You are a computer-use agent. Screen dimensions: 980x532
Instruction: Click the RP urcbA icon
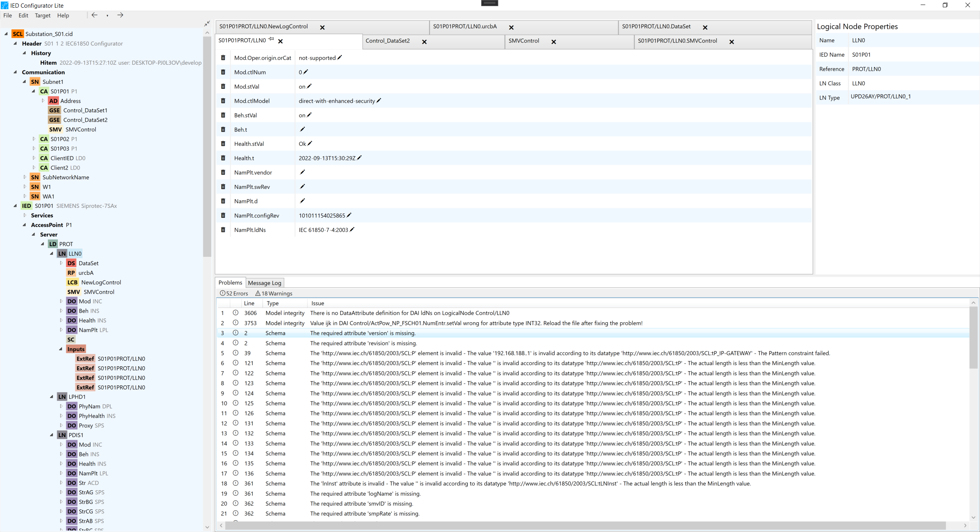click(x=71, y=273)
